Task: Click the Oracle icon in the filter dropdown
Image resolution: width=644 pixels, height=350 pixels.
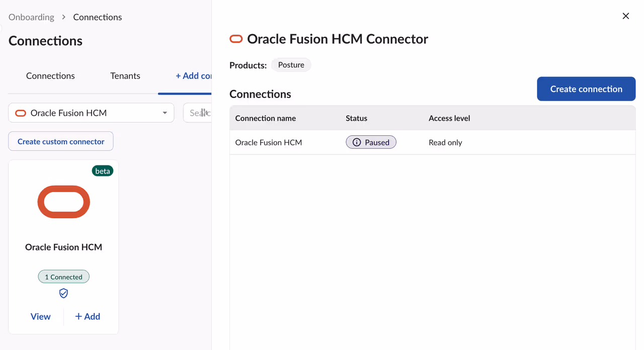Action: pyautogui.click(x=21, y=113)
